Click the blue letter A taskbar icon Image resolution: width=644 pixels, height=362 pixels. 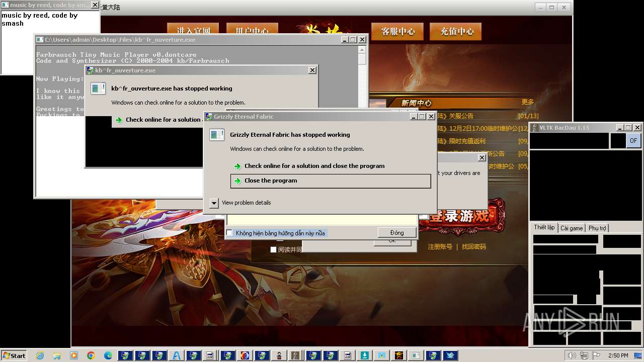click(x=177, y=355)
